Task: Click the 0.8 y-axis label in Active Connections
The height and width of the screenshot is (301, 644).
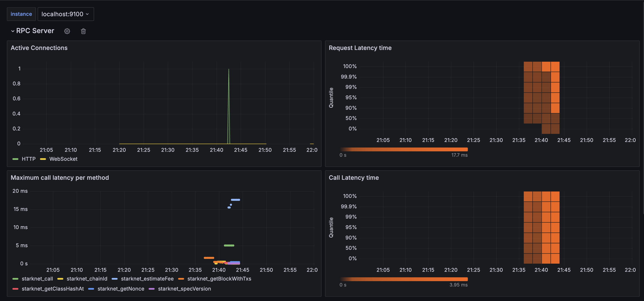Action: click(16, 84)
